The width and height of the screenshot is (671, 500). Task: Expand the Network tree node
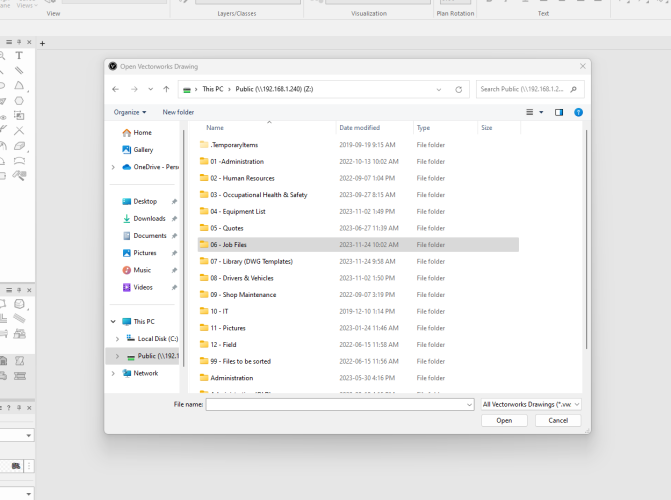pyautogui.click(x=114, y=373)
